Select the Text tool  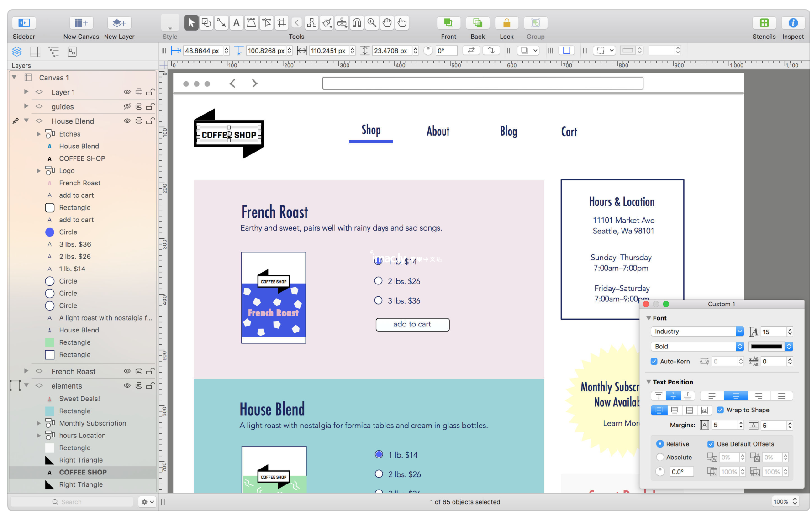pyautogui.click(x=237, y=23)
